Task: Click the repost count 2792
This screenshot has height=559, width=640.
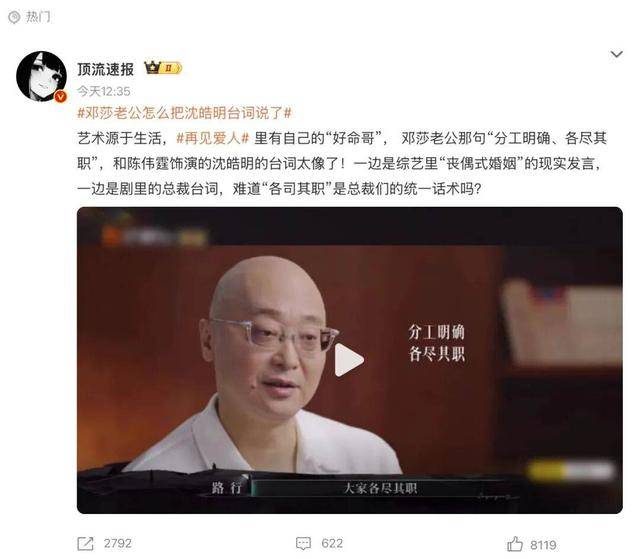Action: tap(118, 543)
